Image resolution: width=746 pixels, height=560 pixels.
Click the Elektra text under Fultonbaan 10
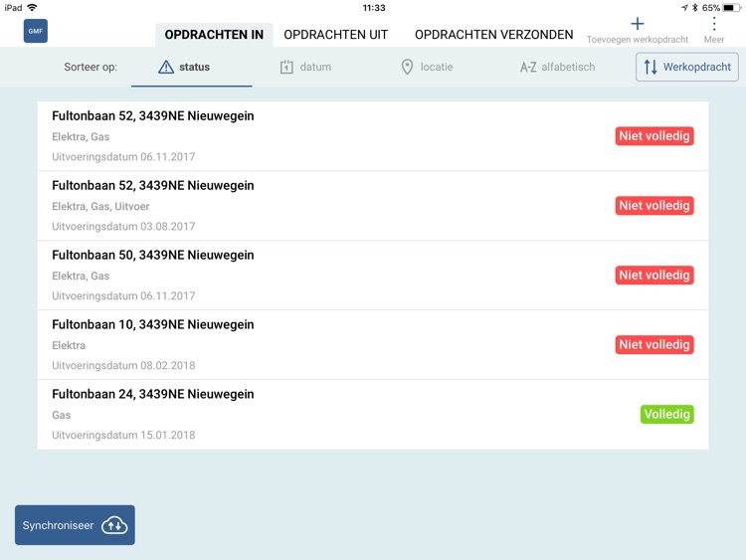point(69,345)
